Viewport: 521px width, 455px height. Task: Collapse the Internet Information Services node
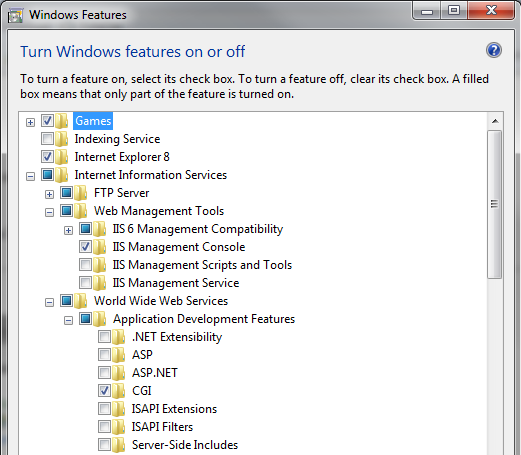tap(30, 176)
